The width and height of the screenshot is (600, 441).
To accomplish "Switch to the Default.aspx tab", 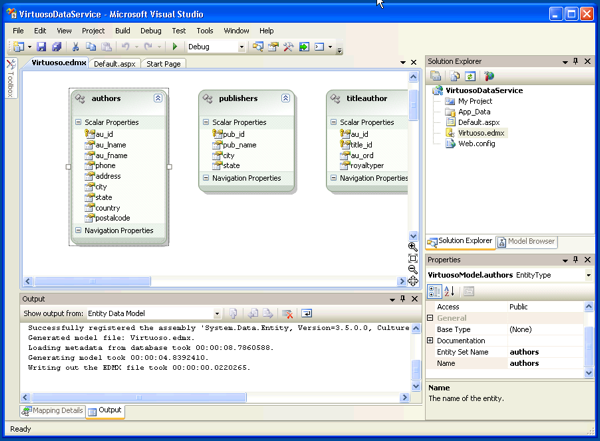I will click(113, 64).
